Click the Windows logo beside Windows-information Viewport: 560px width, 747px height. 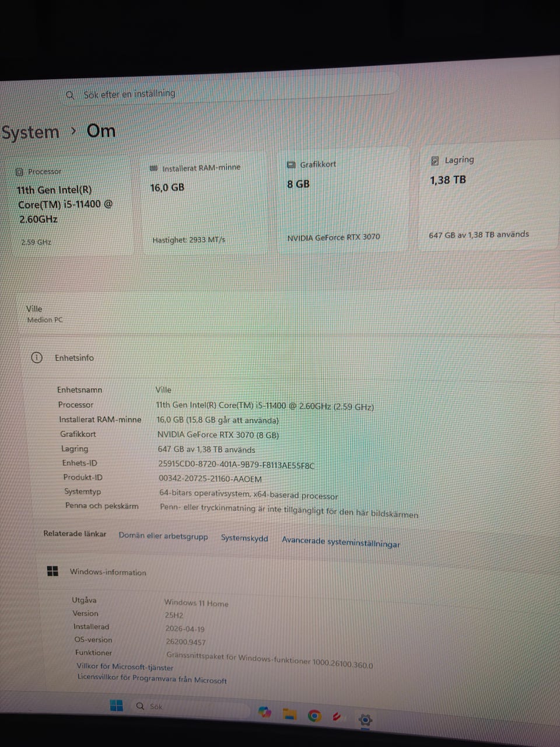tap(52, 571)
